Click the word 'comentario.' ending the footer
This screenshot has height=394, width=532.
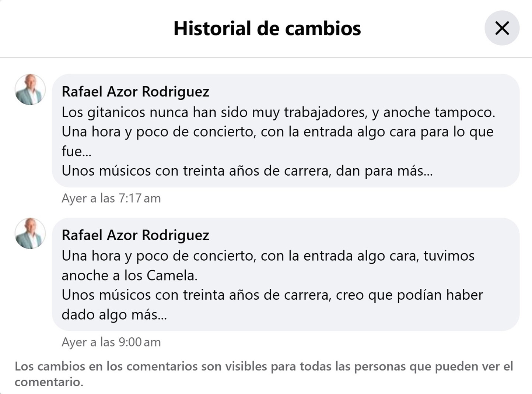coord(49,382)
